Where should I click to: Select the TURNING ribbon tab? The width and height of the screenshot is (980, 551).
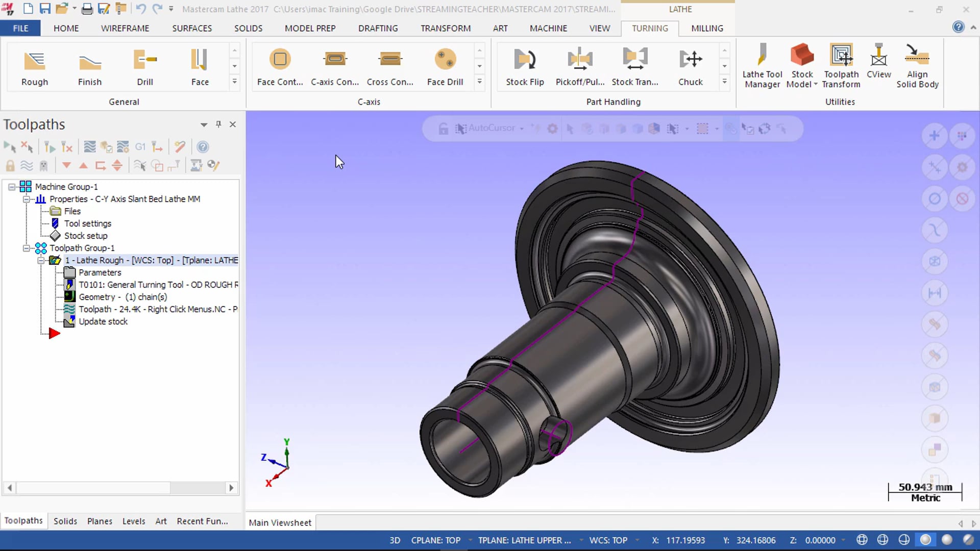(x=650, y=28)
